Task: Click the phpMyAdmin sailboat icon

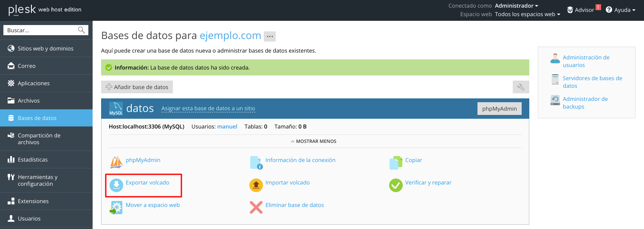Action: tap(116, 162)
